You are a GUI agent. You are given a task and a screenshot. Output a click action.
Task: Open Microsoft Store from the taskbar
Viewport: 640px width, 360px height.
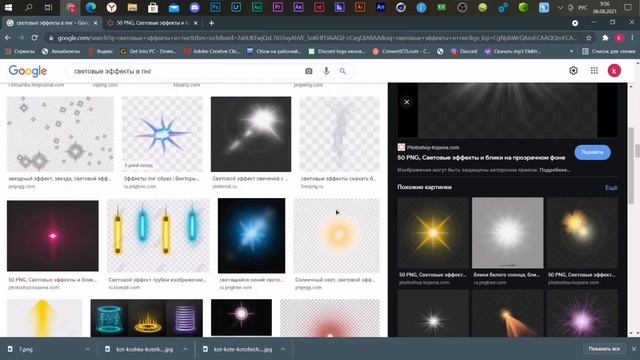pos(153,7)
